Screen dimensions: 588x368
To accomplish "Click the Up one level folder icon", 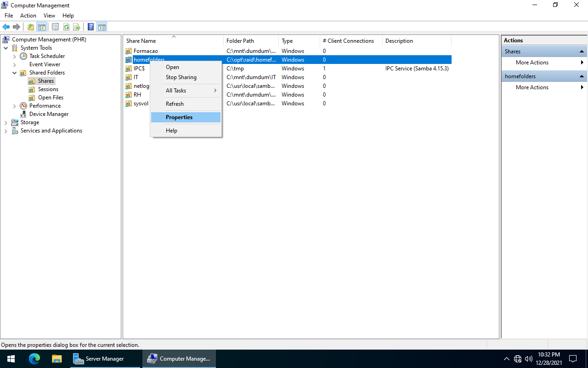I will [x=30, y=27].
